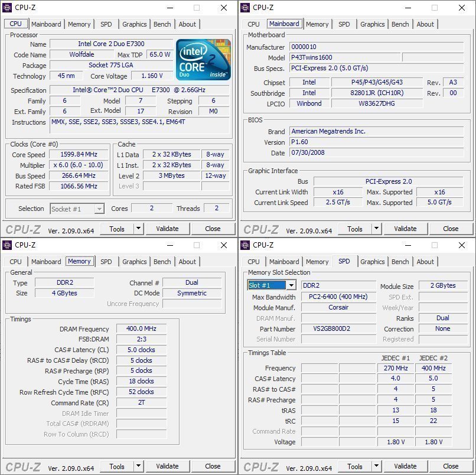Click Validate in the SPD-tab window
The image size is (476, 475).
406,466
